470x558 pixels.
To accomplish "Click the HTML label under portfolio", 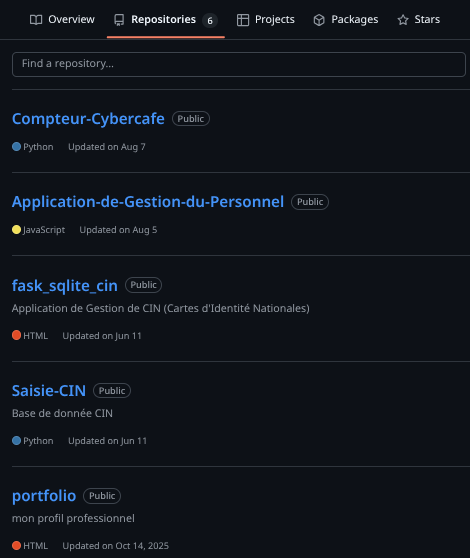I will (35, 546).
